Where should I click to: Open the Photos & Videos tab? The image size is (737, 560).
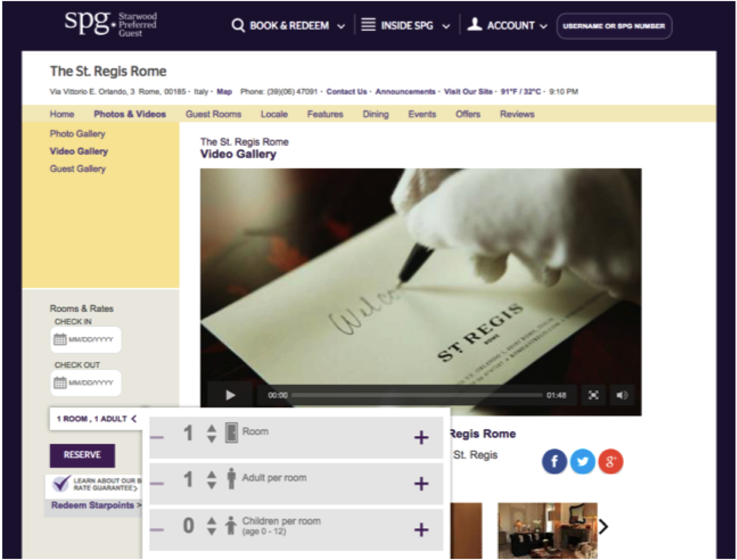pos(130,114)
